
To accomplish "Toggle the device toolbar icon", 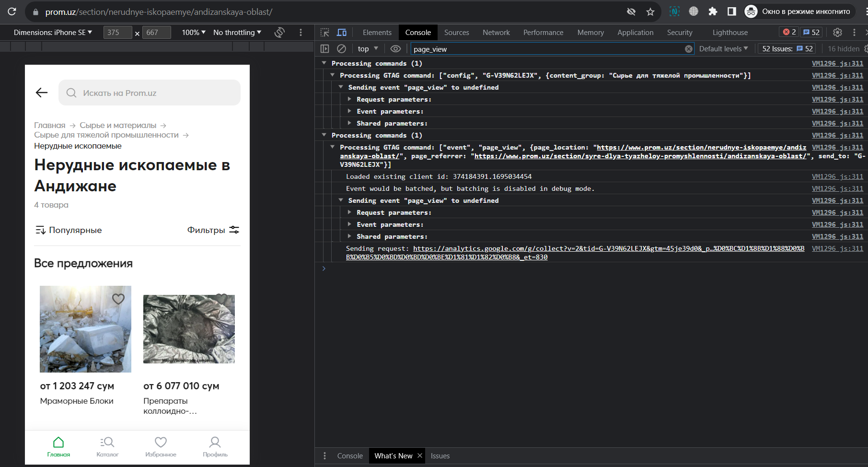I will click(342, 33).
